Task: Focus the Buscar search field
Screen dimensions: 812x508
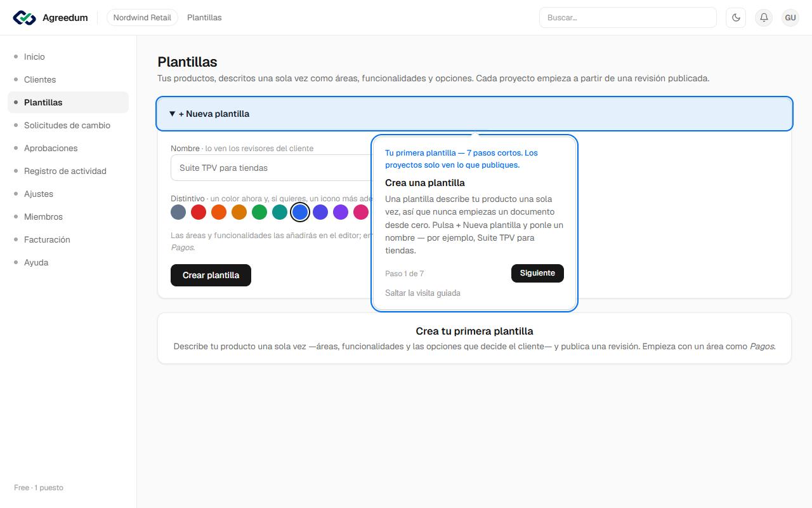Action: click(x=627, y=18)
